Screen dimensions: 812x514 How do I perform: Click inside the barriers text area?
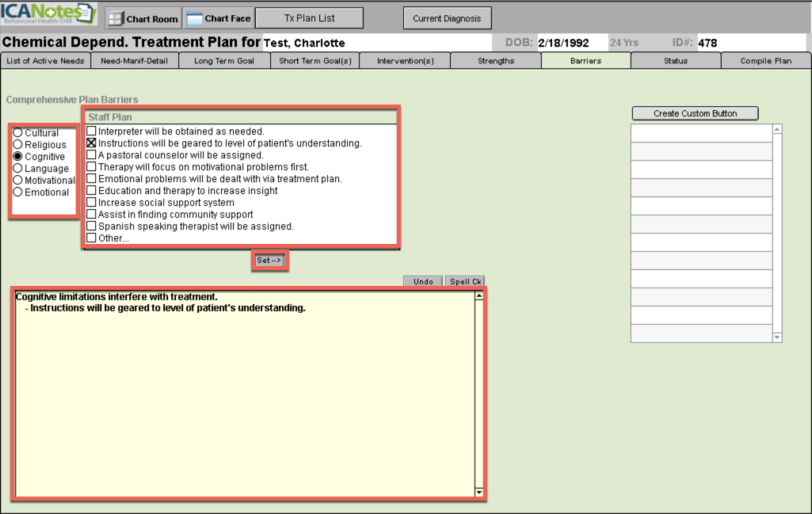click(244, 396)
